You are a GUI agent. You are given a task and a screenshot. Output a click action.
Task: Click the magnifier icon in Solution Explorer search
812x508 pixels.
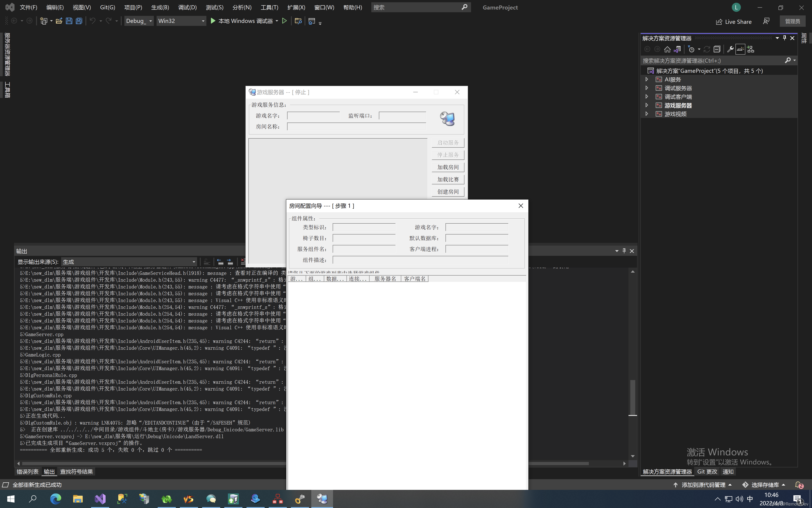click(788, 61)
